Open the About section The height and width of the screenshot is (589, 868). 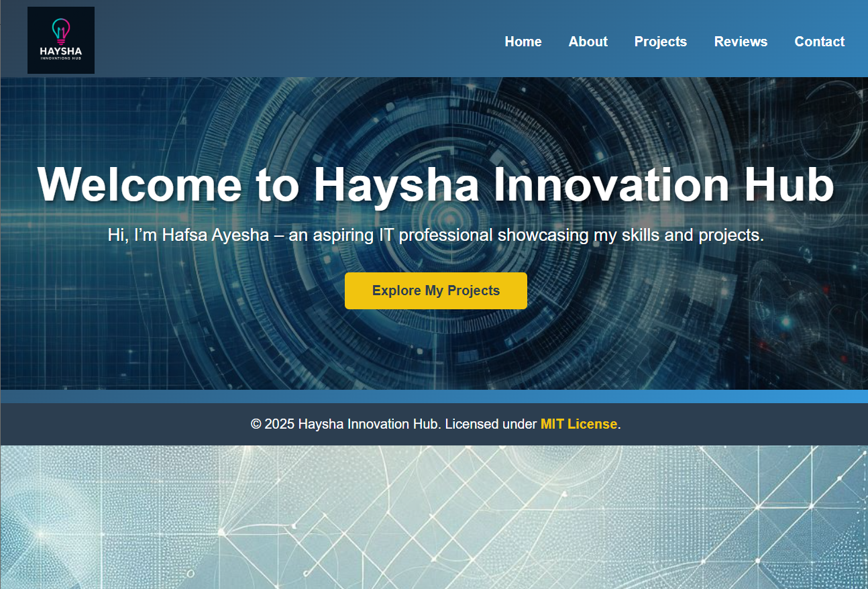click(588, 42)
